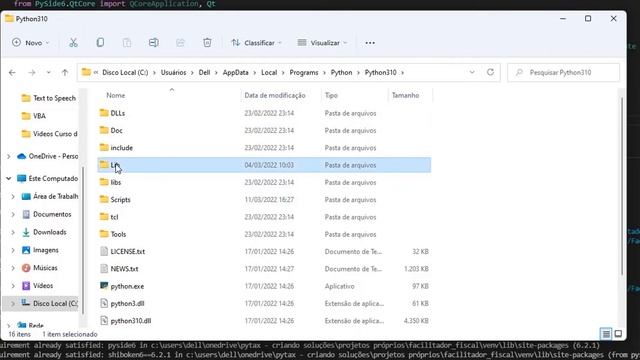Click the Pesquisar Python310 search box
Viewport: 640px width, 360px height.
[x=563, y=72]
